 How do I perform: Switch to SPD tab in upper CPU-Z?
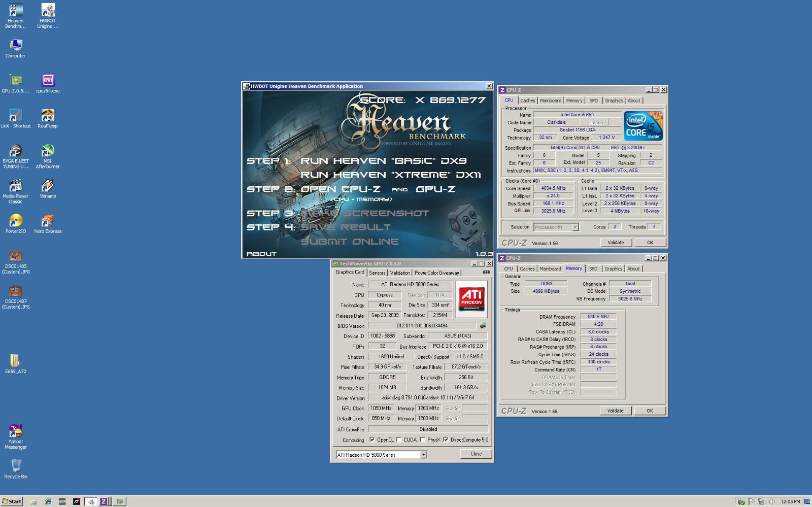click(x=594, y=100)
